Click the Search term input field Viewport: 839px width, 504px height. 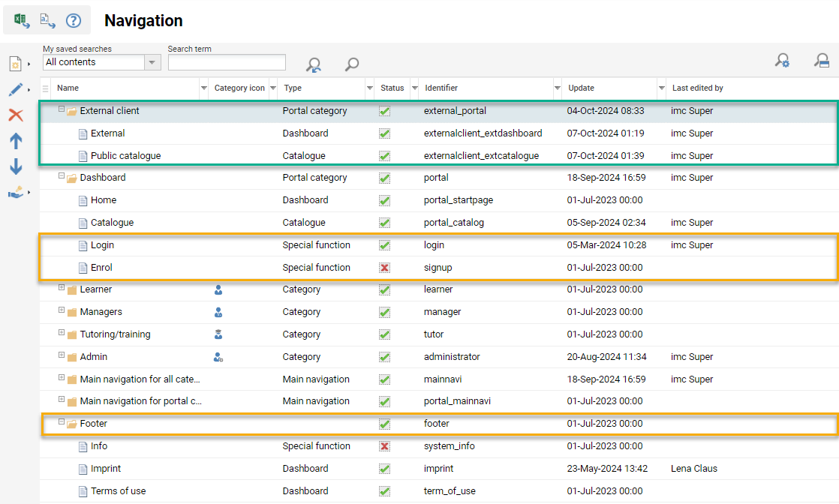(227, 62)
